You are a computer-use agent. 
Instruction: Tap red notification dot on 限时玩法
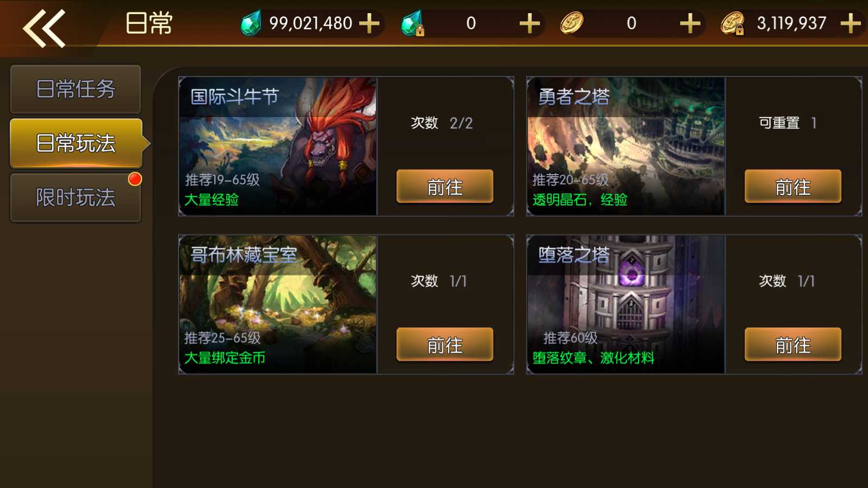(x=135, y=179)
